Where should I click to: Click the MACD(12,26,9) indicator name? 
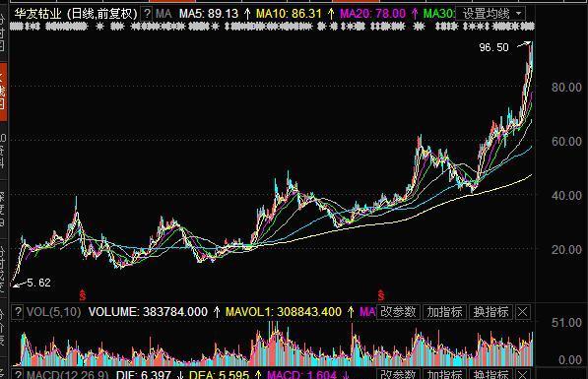[68, 374]
